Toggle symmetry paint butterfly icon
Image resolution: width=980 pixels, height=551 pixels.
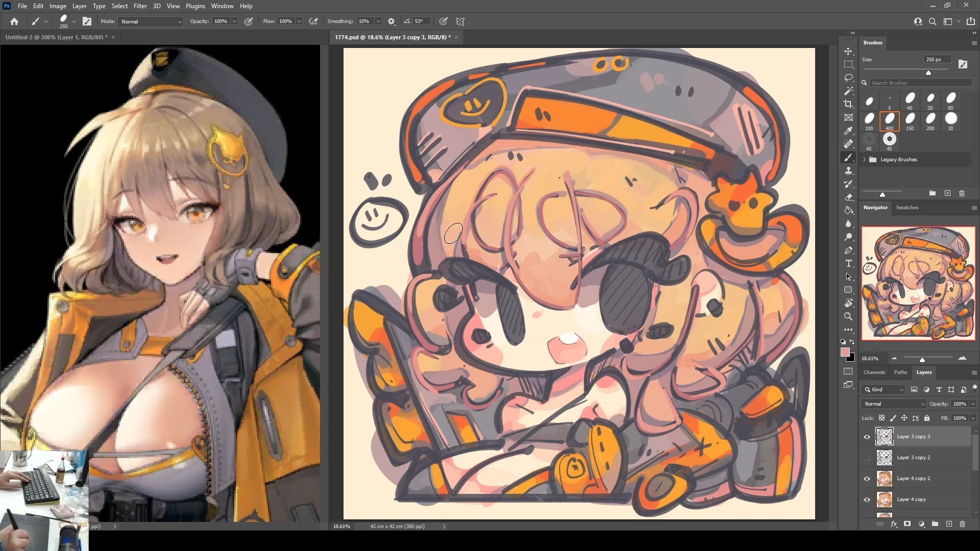click(x=460, y=21)
